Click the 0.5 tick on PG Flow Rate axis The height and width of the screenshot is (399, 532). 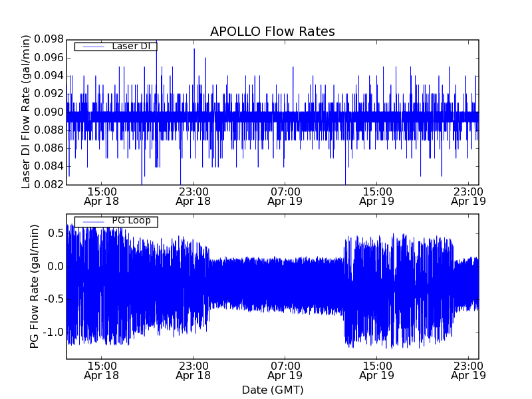(x=56, y=233)
